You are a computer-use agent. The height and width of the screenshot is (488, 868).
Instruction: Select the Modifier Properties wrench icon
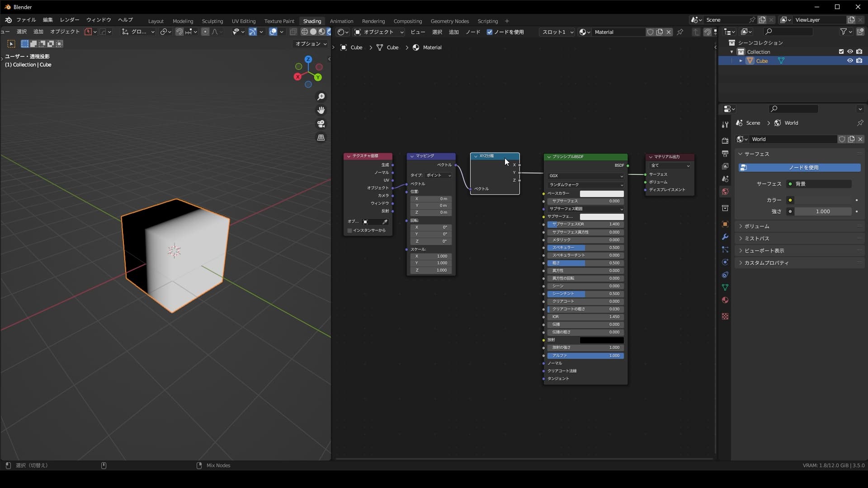(725, 236)
